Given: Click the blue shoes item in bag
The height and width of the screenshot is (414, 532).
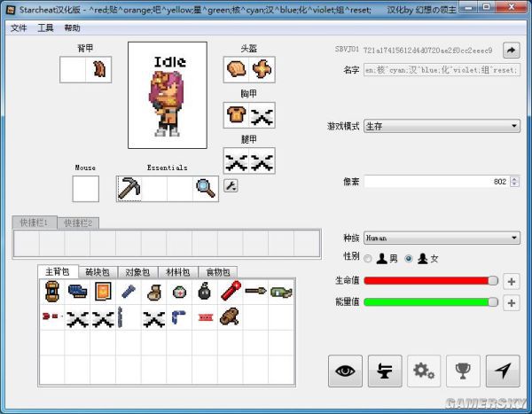Looking at the screenshot, I should [x=77, y=292].
